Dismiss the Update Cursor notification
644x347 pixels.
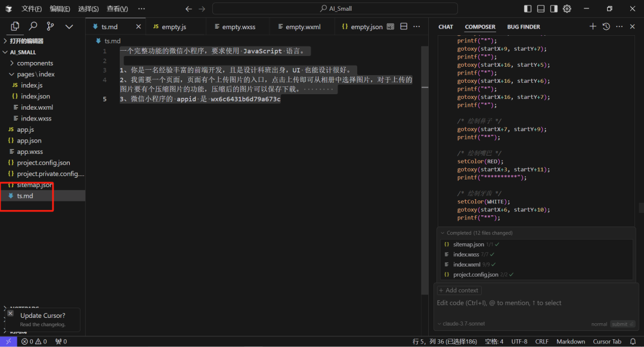pos(11,314)
